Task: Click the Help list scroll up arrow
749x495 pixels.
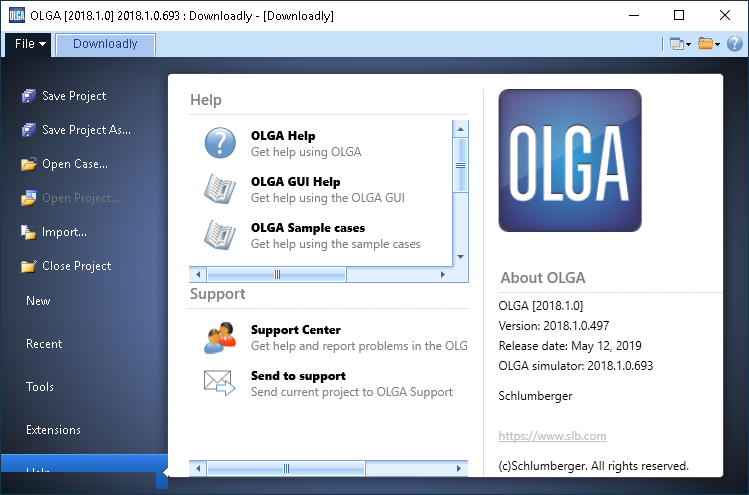Action: click(460, 129)
